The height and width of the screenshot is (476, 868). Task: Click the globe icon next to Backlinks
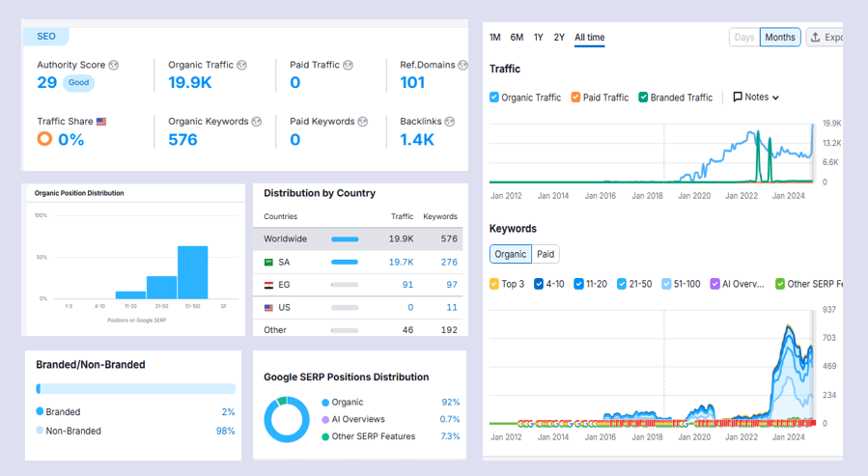[450, 122]
